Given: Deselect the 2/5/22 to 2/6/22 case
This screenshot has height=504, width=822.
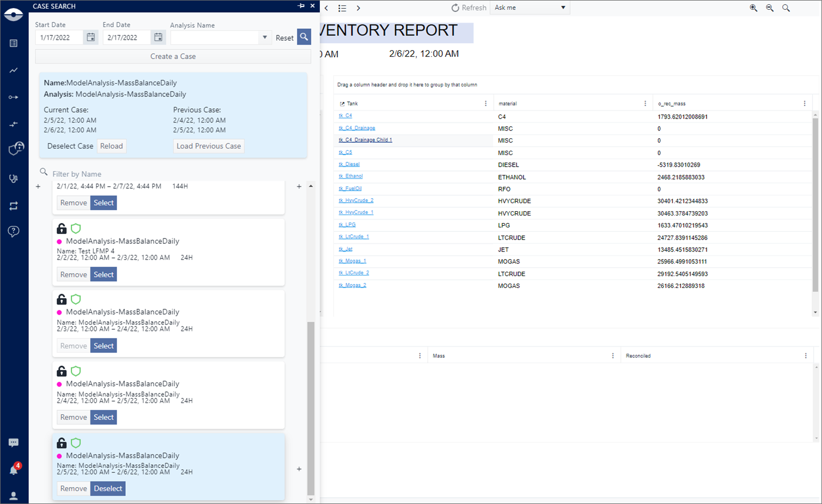Looking at the screenshot, I should tap(108, 489).
